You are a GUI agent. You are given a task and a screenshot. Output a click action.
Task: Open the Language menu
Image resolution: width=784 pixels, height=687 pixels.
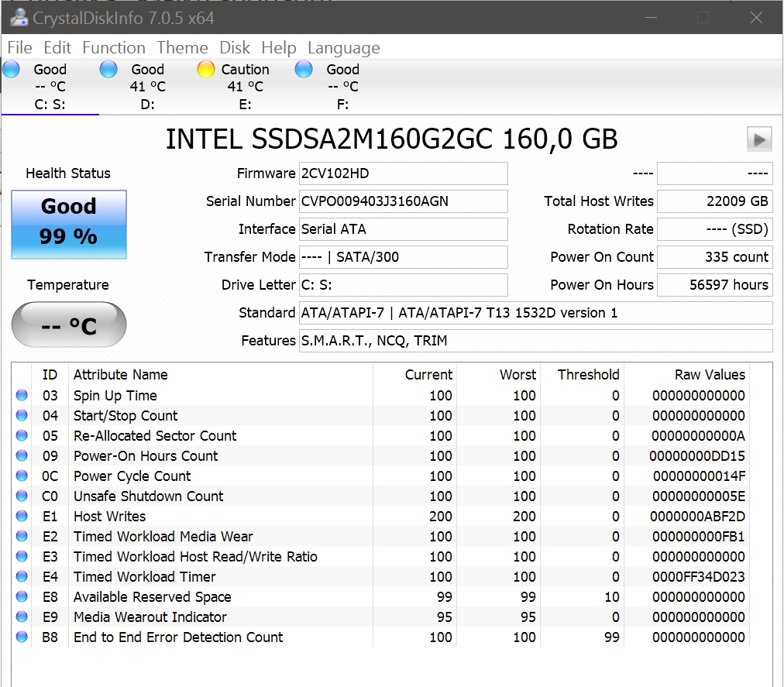coord(343,48)
